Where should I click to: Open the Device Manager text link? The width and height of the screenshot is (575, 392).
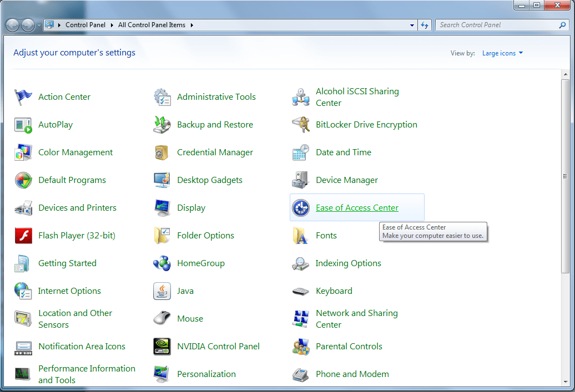pyautogui.click(x=346, y=180)
